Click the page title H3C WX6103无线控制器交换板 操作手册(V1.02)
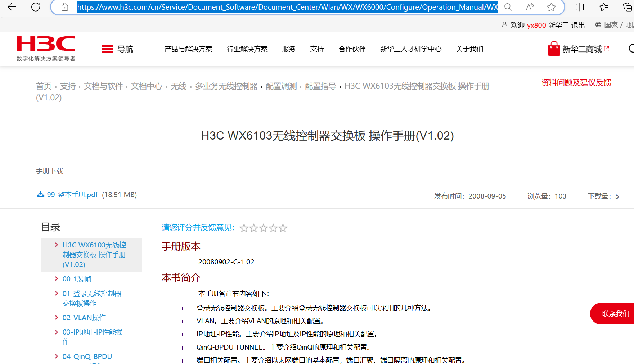The image size is (634, 364). click(327, 136)
